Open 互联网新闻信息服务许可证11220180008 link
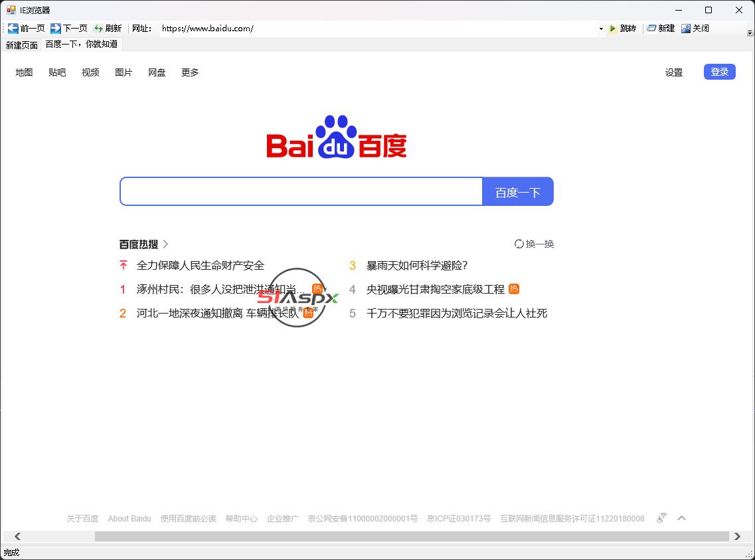 coord(572,519)
